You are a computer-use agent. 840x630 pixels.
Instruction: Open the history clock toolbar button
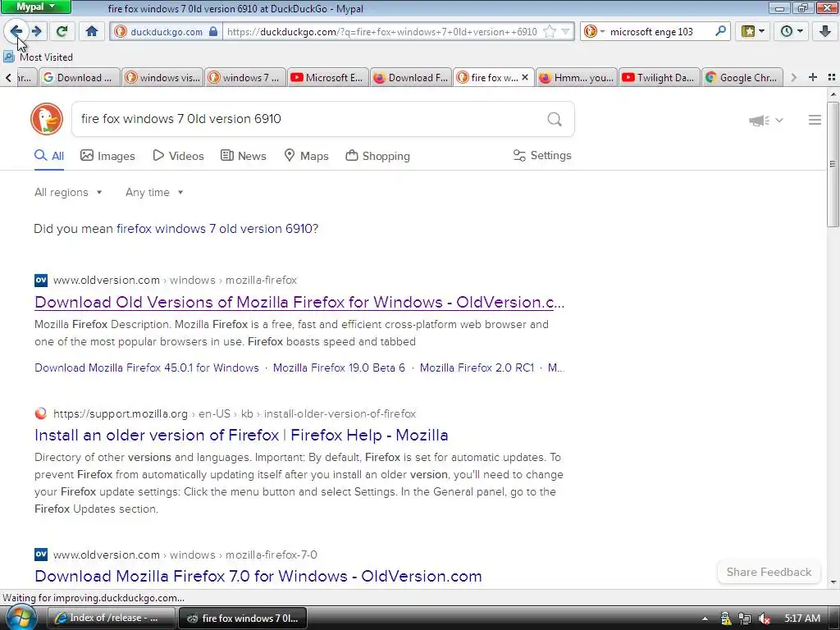[792, 31]
